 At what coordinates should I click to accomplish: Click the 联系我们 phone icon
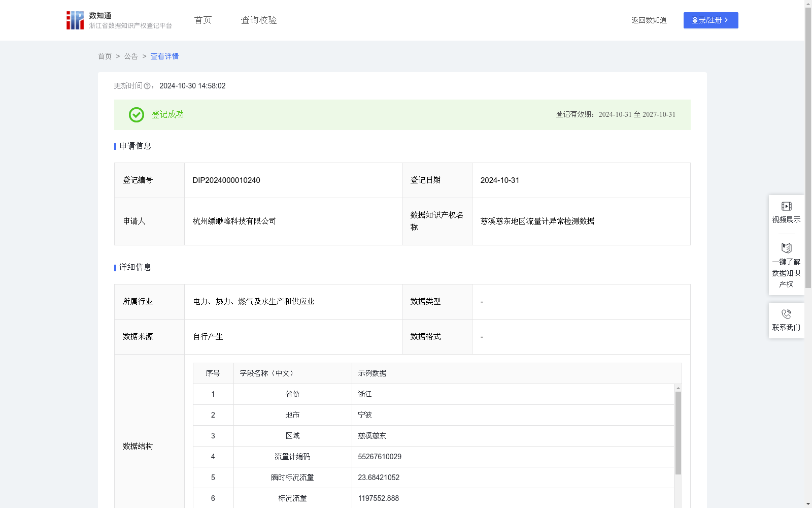point(786,314)
